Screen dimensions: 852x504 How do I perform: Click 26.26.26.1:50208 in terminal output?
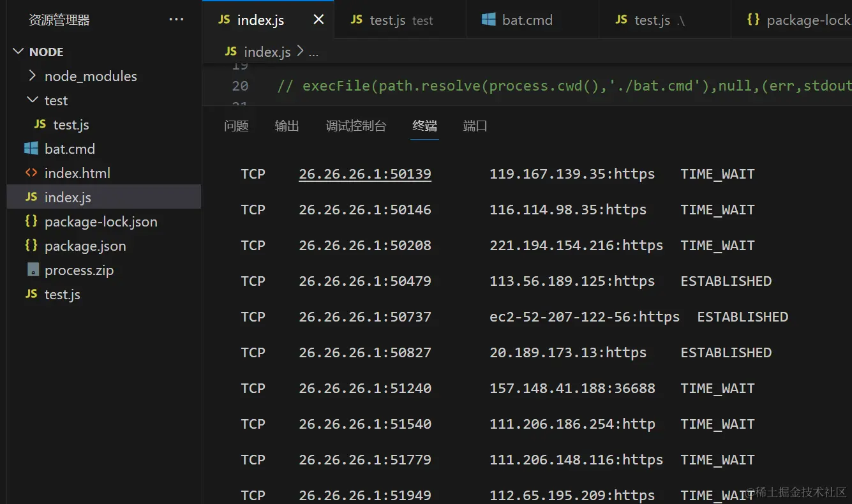click(x=365, y=245)
